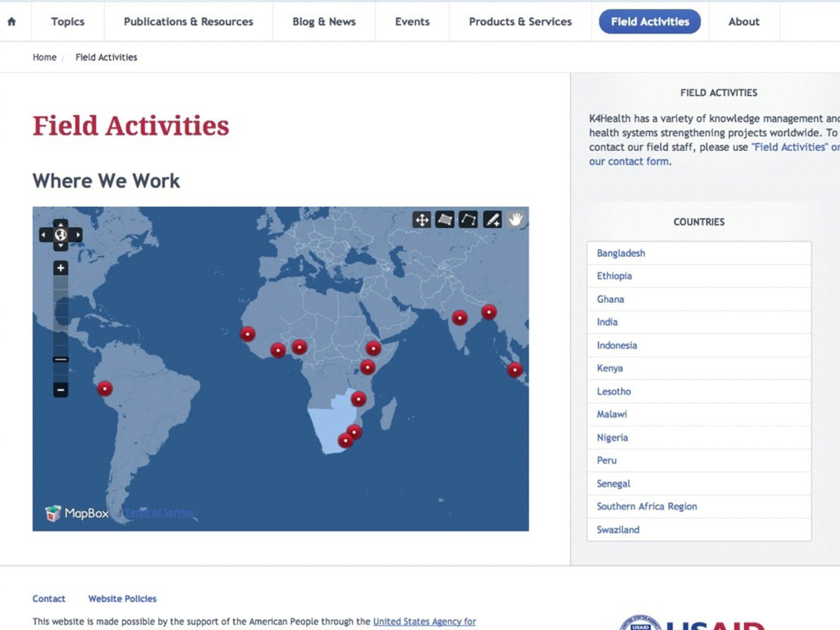Click the "Field Activities" sidebar text link
840x630 pixels.
790,147
